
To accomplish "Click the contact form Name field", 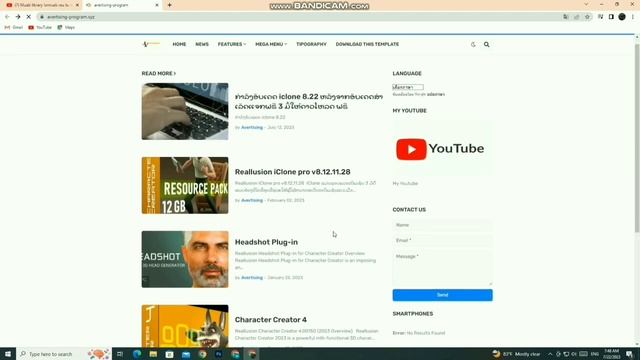I will 442,225.
